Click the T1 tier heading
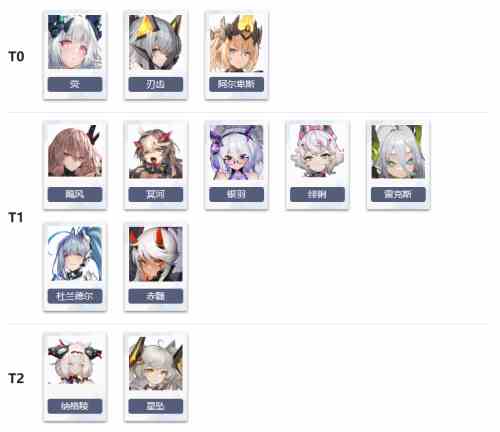Image resolution: width=500 pixels, height=432 pixels. [x=16, y=218]
